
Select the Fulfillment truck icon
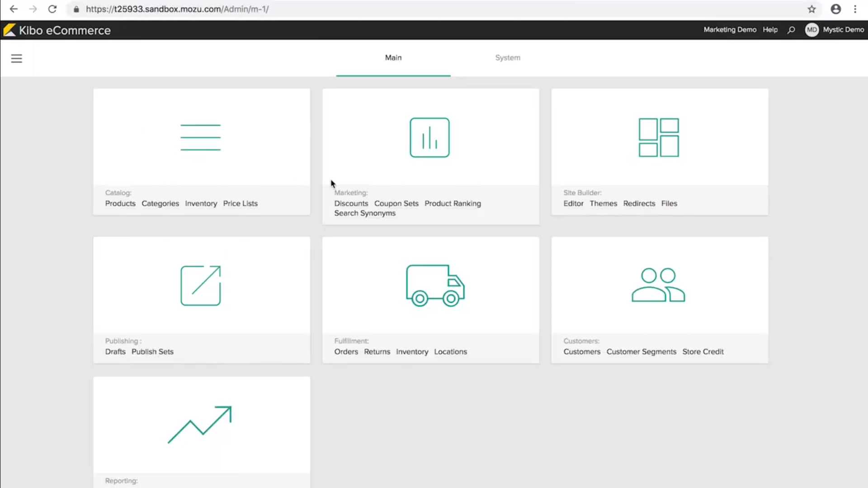(x=435, y=286)
